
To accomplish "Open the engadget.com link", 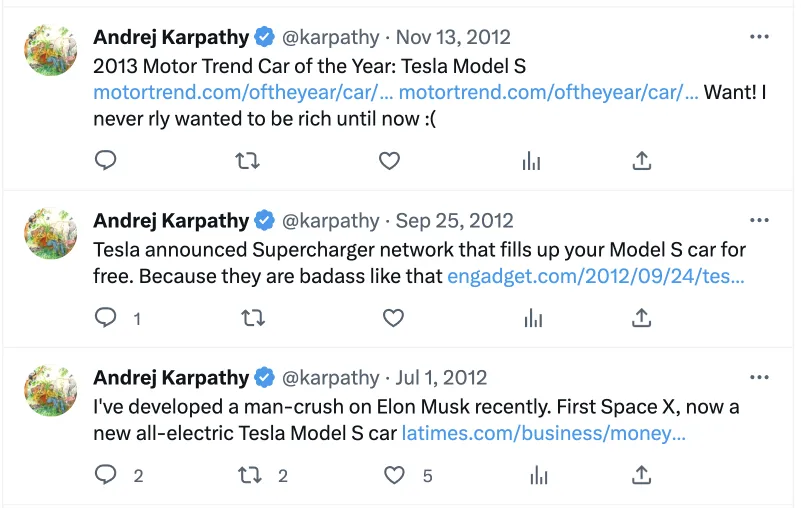I will pyautogui.click(x=596, y=275).
